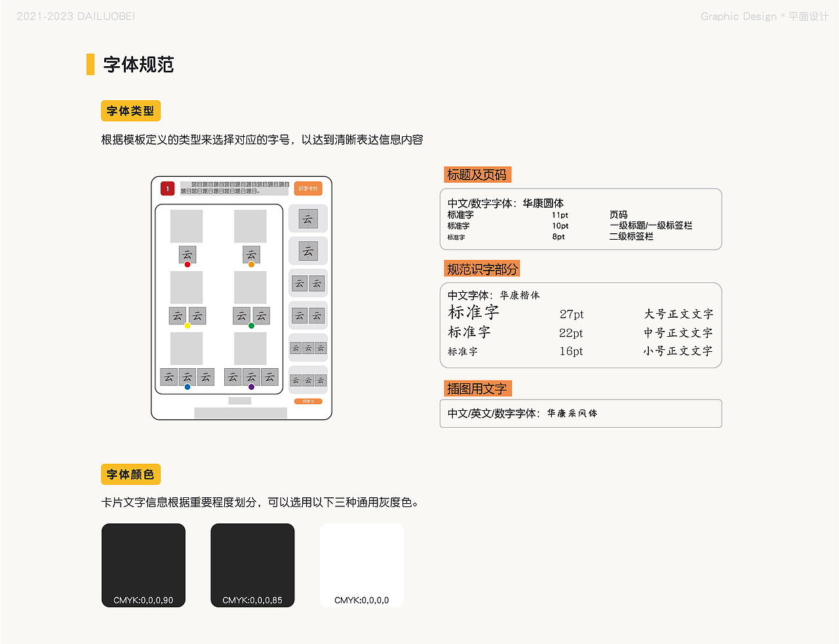
Task: Click the yellow accent bar beside 字体规范
Action: coord(90,64)
